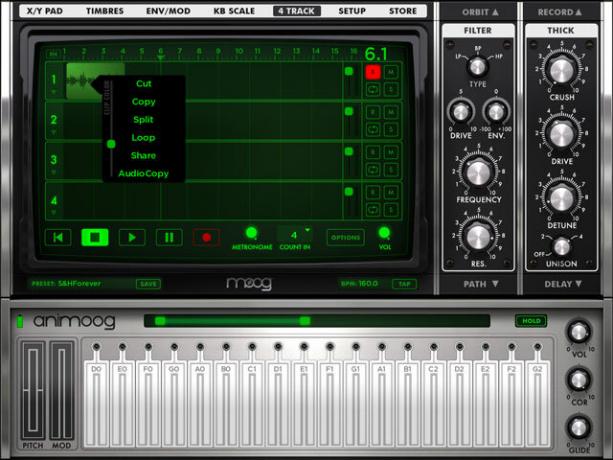Click the TAP tempo button
The width and height of the screenshot is (613, 460).
point(404,284)
